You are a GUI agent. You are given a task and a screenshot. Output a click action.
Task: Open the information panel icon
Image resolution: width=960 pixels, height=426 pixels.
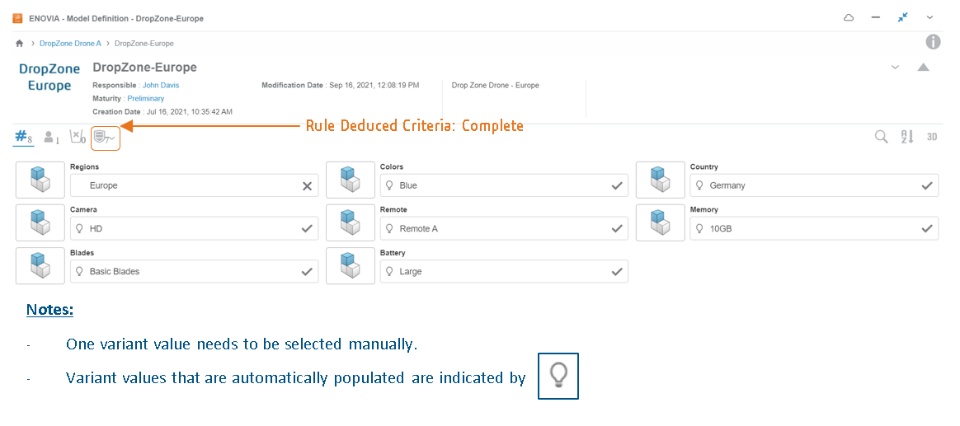coord(932,42)
